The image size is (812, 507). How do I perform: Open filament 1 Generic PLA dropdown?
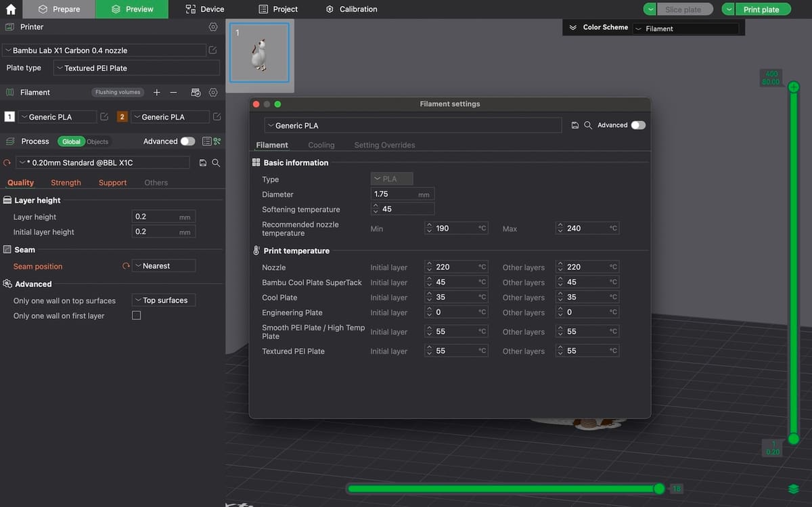point(58,116)
